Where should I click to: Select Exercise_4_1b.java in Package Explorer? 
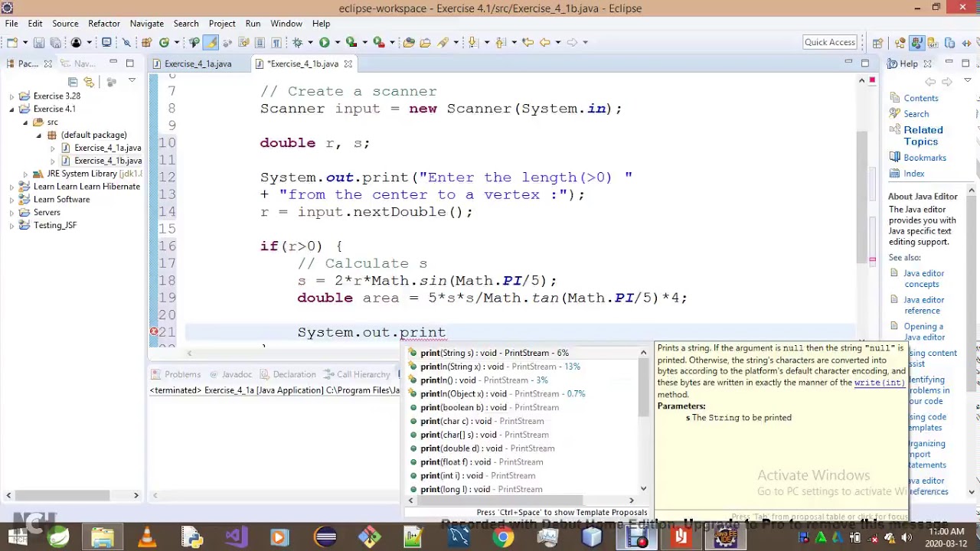click(x=107, y=161)
